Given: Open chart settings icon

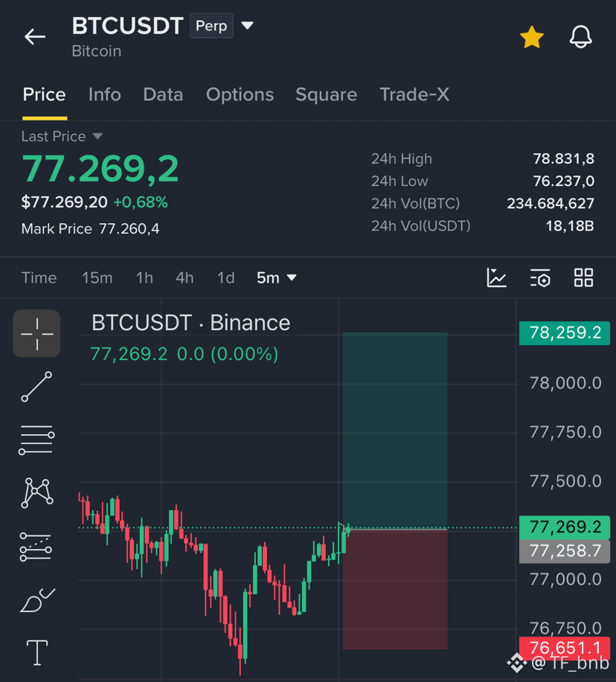Looking at the screenshot, I should pyautogui.click(x=540, y=277).
